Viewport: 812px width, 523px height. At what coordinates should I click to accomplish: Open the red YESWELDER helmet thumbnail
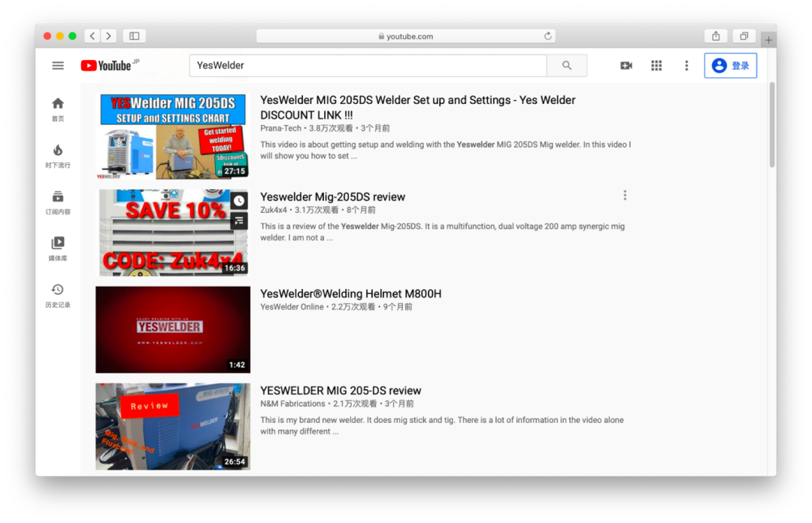point(173,330)
